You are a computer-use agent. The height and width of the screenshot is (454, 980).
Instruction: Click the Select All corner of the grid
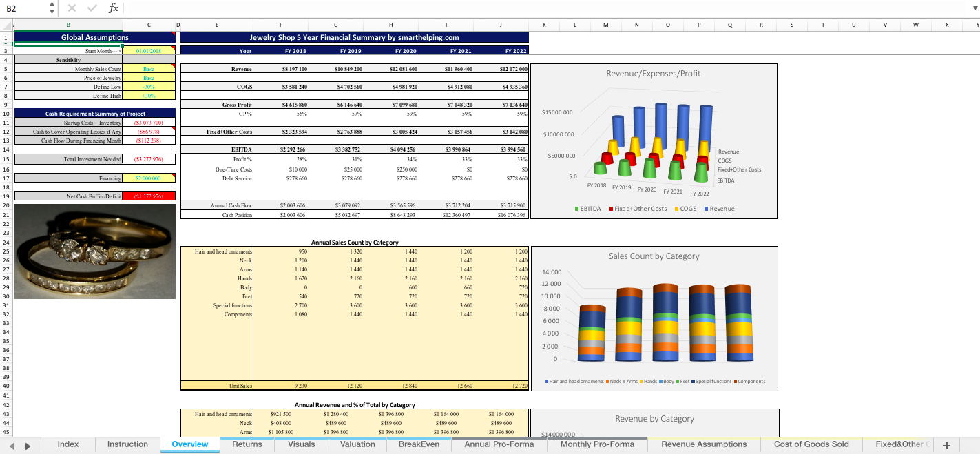tap(6, 23)
